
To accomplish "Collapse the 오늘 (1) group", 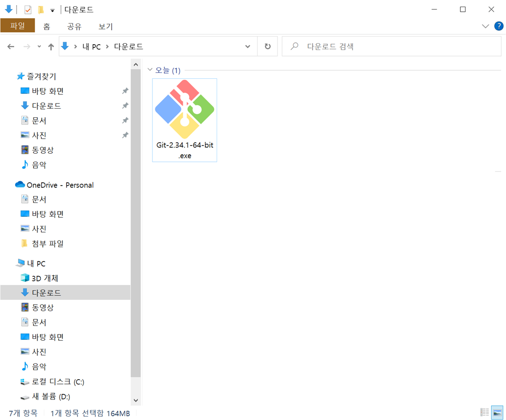I will (x=150, y=70).
